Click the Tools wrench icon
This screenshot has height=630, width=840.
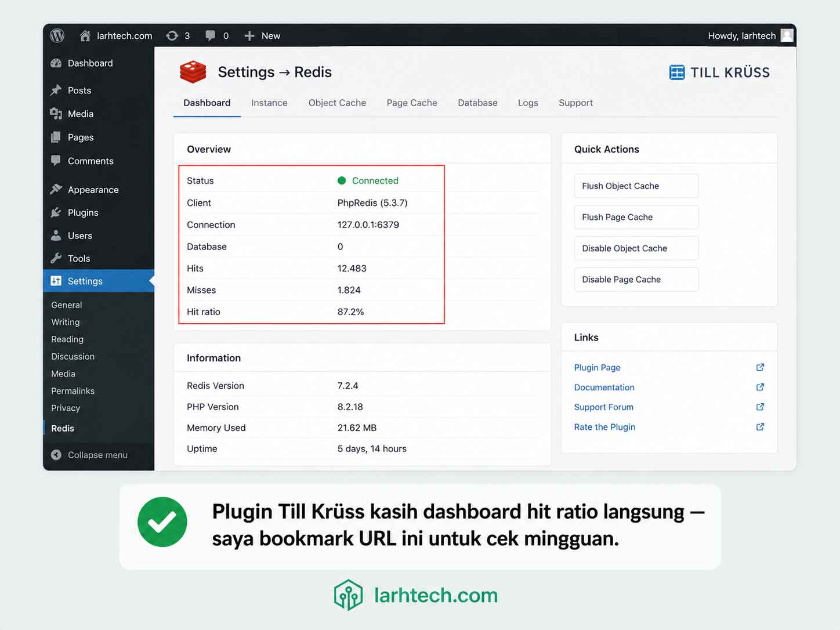[56, 258]
